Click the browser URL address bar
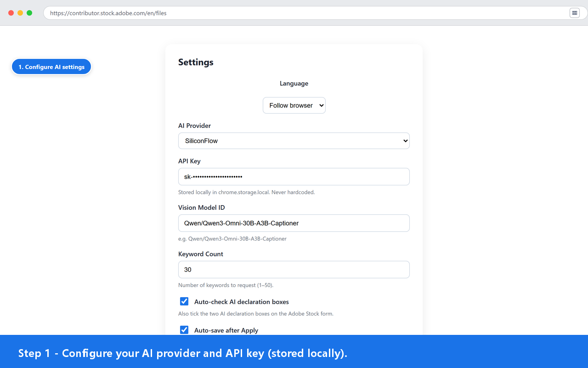Screen dimensions: 588x368 click(x=309, y=13)
